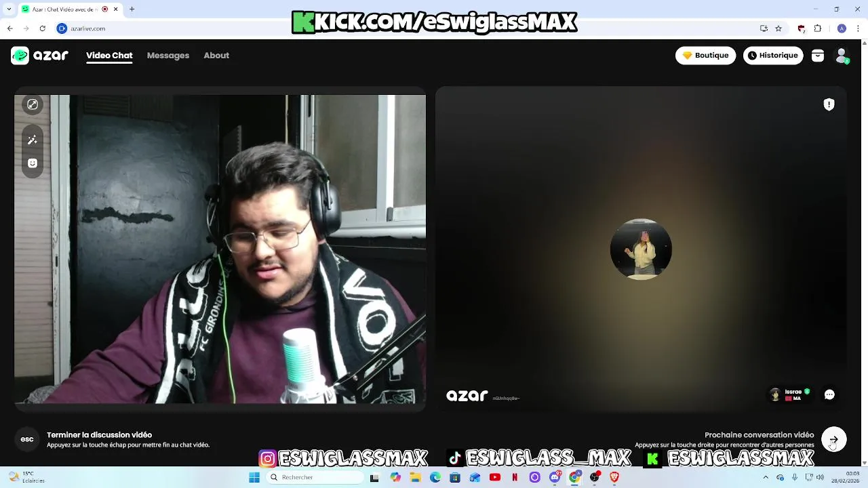This screenshot has height=488, width=868.
Task: Open the Chrome three-dot menu
Action: [859, 28]
